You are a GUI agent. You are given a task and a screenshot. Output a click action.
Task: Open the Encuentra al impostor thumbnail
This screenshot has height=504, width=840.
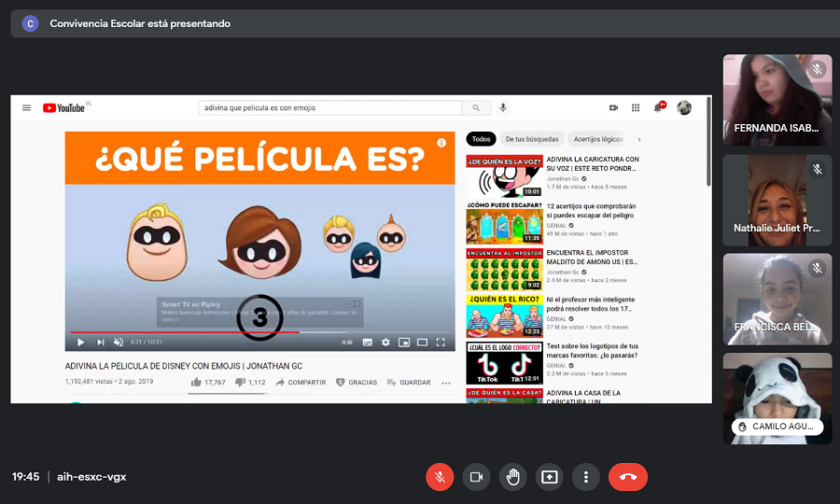pyautogui.click(x=505, y=270)
